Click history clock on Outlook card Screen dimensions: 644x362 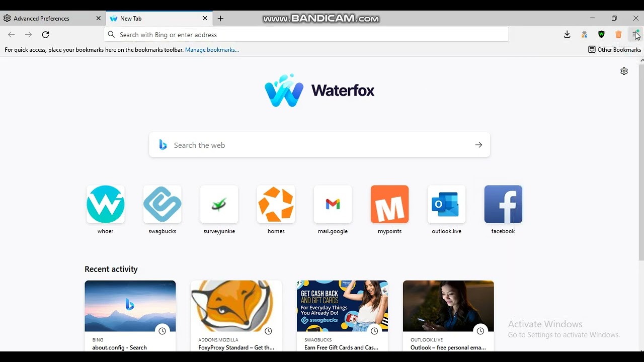480,331
